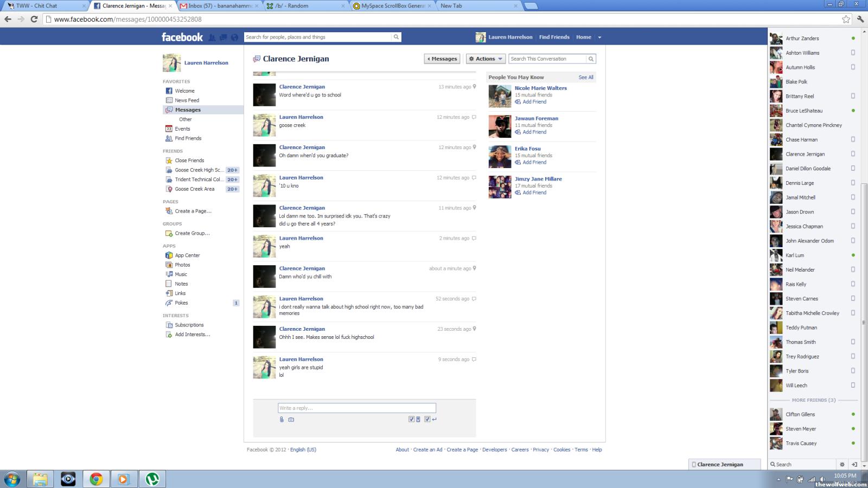Click the hide chat sidebar arrow icon

click(854, 464)
